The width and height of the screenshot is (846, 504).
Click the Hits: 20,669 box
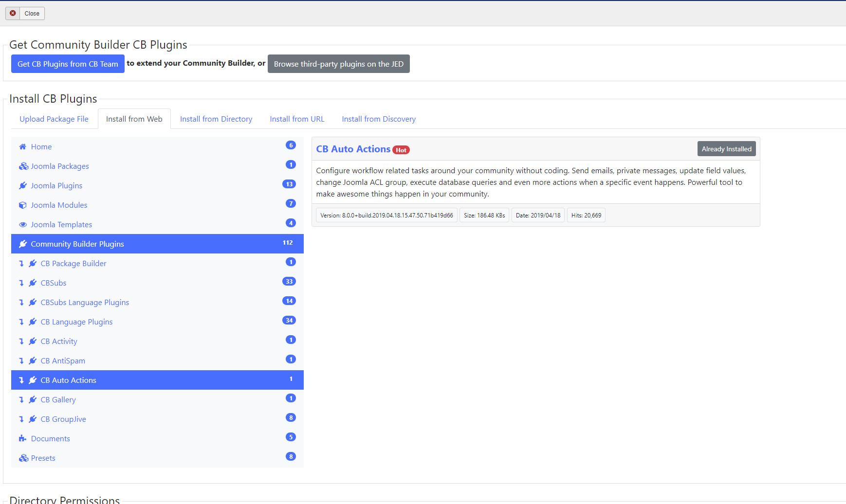[586, 215]
